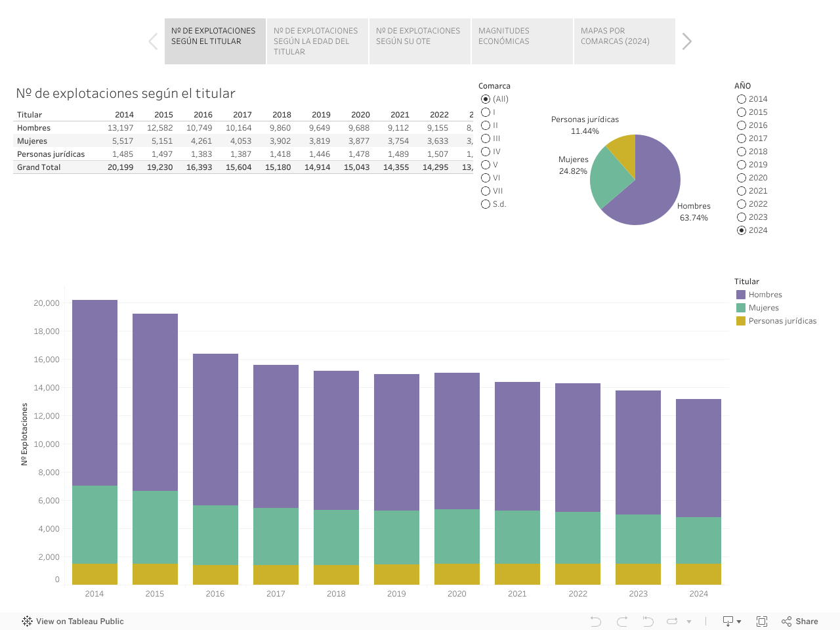This screenshot has width=840, height=630.
Task: Select Comarca IV radio option
Action: [x=486, y=152]
